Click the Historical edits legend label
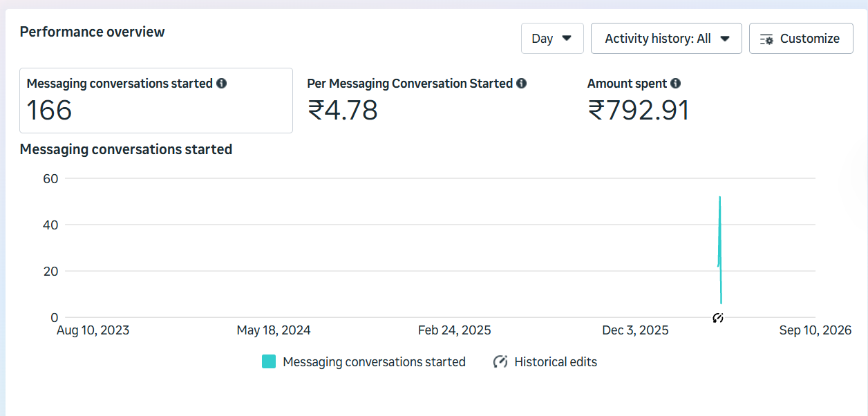The image size is (868, 416). (556, 361)
